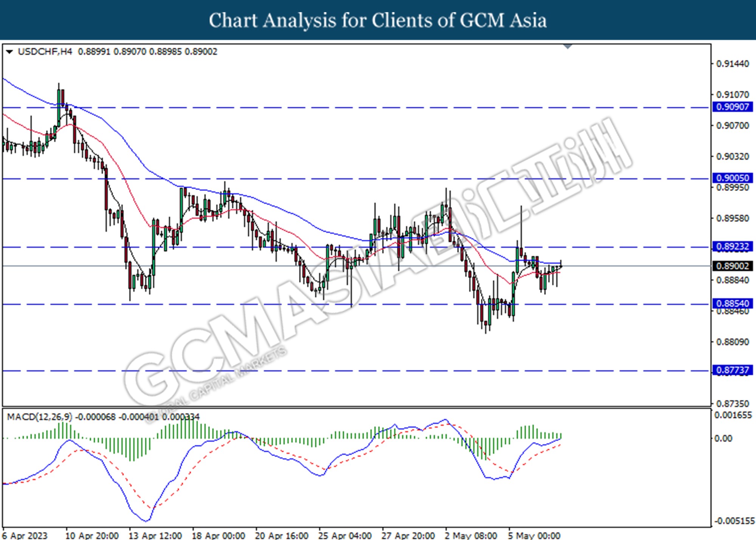Select the 0.90050 price level label
This screenshot has height=540, width=756.
point(732,178)
